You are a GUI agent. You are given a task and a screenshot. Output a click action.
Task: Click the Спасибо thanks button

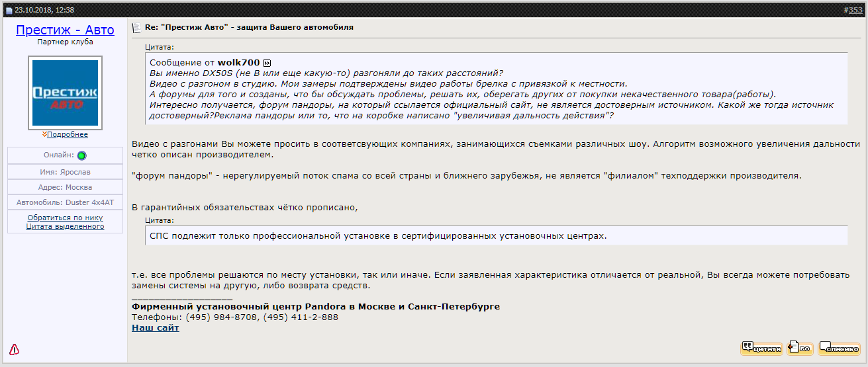coord(839,348)
